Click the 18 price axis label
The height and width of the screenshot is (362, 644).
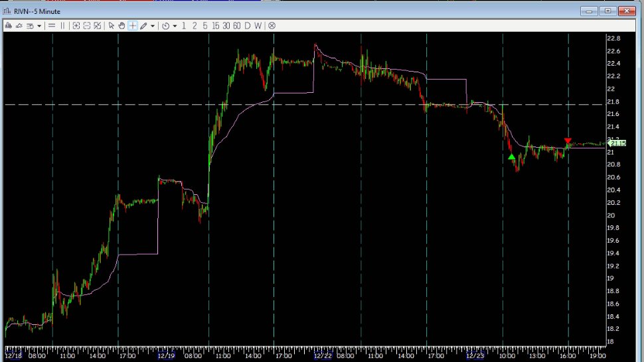tap(611, 341)
